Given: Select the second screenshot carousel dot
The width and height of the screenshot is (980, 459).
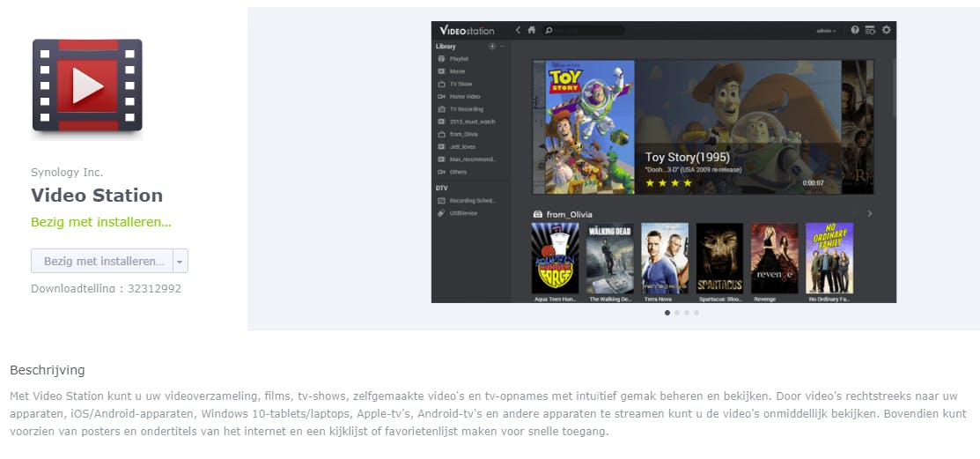Looking at the screenshot, I should (677, 313).
